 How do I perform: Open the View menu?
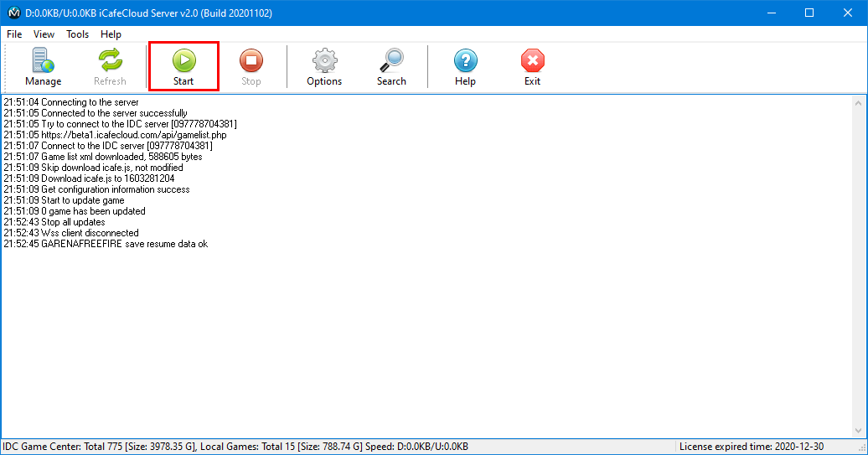tap(44, 34)
